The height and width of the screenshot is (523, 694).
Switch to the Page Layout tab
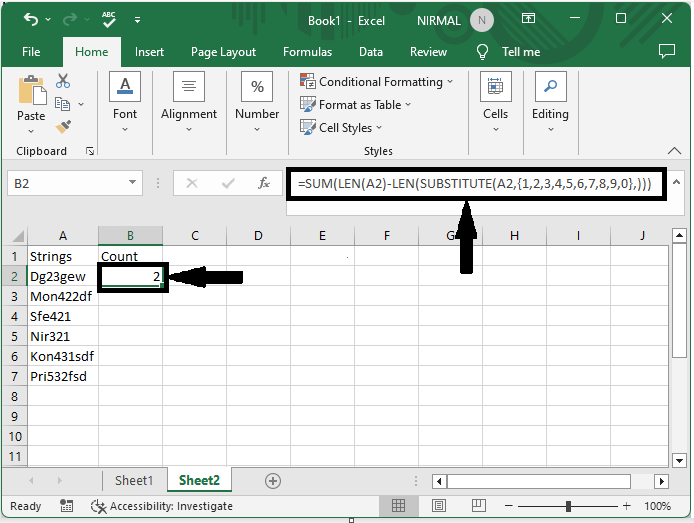tap(223, 52)
